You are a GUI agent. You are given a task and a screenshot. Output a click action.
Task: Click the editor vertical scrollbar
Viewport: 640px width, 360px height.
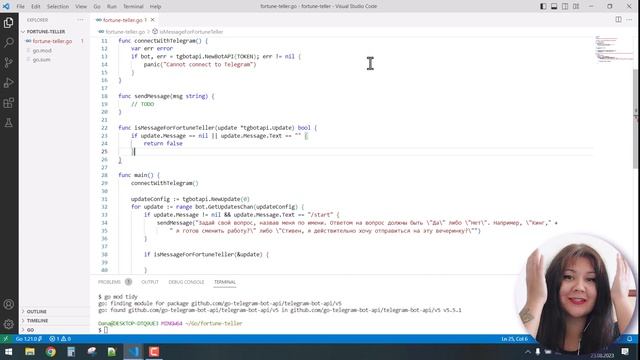click(x=635, y=118)
